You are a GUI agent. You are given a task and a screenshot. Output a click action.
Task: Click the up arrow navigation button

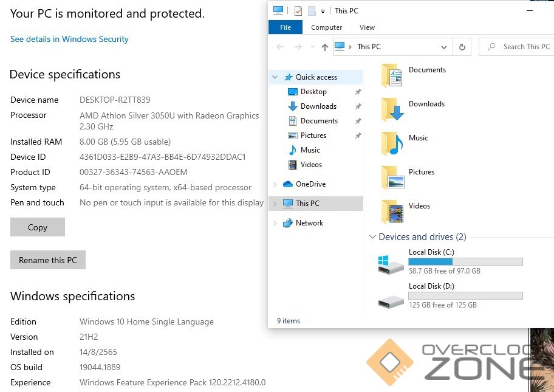coord(324,47)
